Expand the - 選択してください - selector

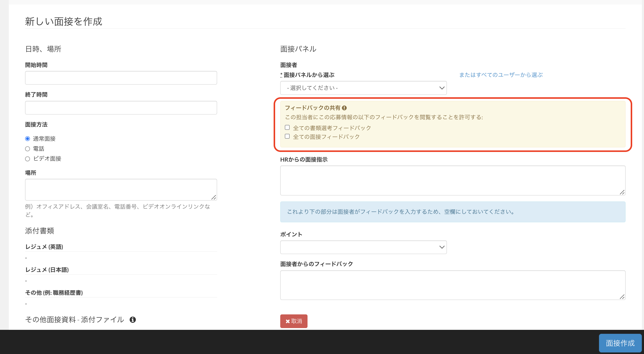click(363, 88)
